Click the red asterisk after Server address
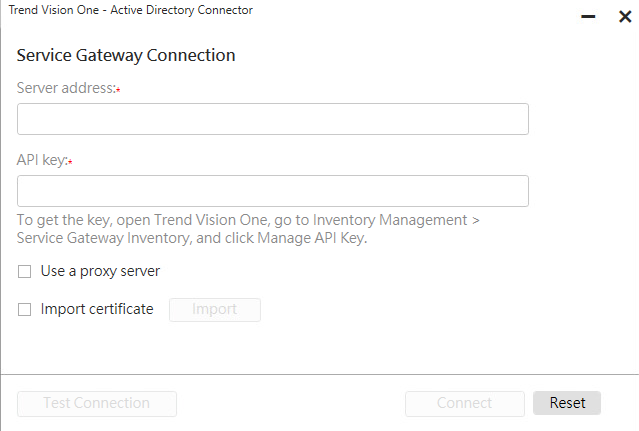The width and height of the screenshot is (639, 431). [118, 89]
